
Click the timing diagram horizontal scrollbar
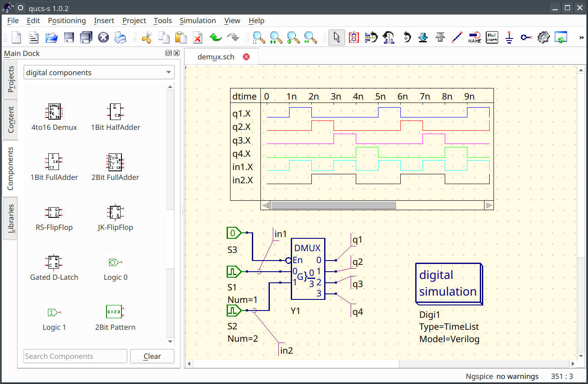(x=334, y=205)
